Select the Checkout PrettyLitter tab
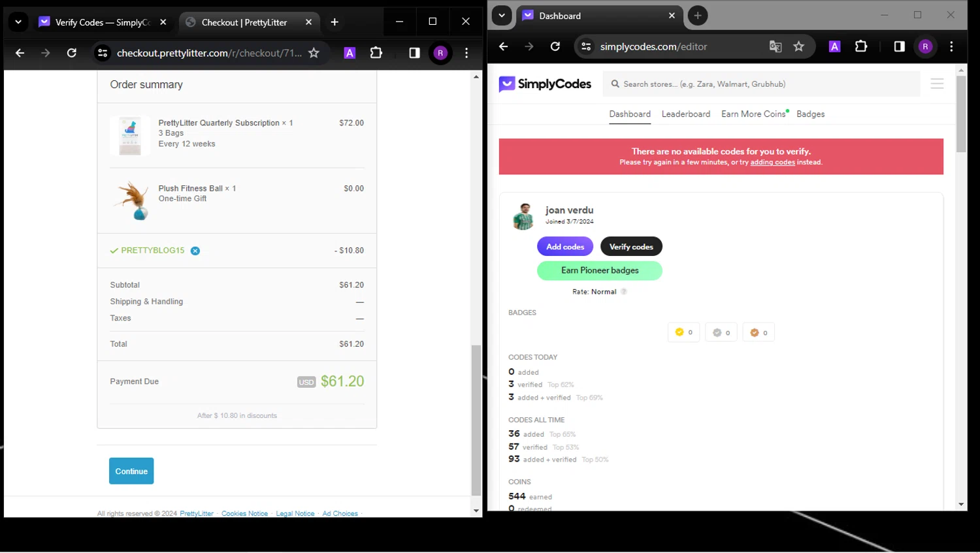The width and height of the screenshot is (980, 553). pos(249,22)
